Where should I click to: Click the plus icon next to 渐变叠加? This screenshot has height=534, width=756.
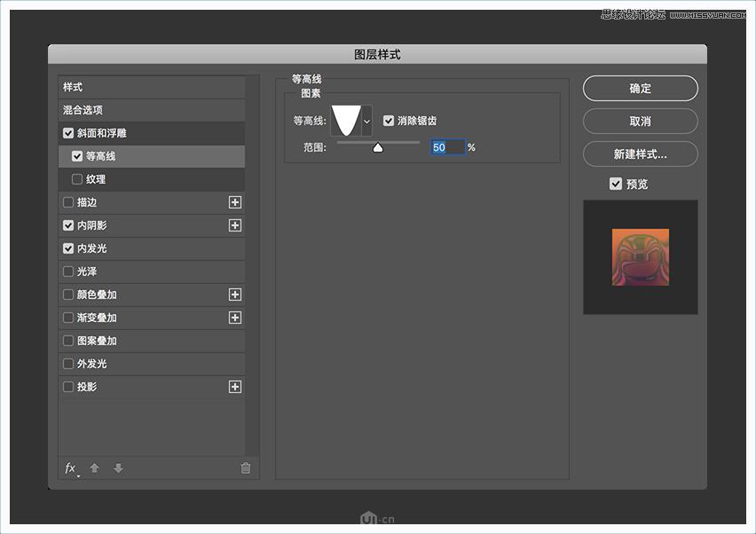(x=235, y=318)
